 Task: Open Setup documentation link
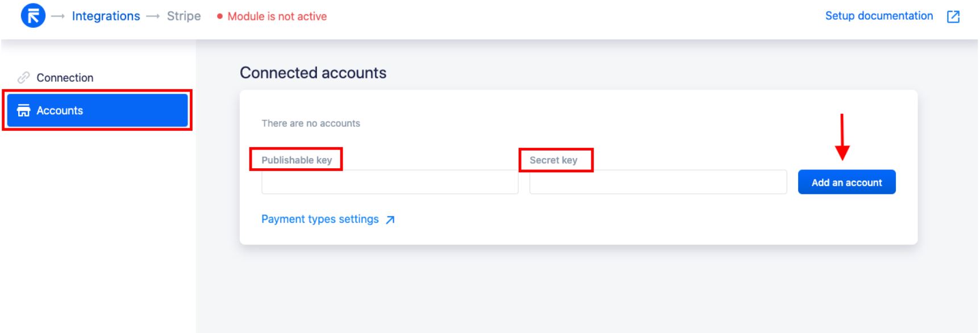tap(879, 16)
